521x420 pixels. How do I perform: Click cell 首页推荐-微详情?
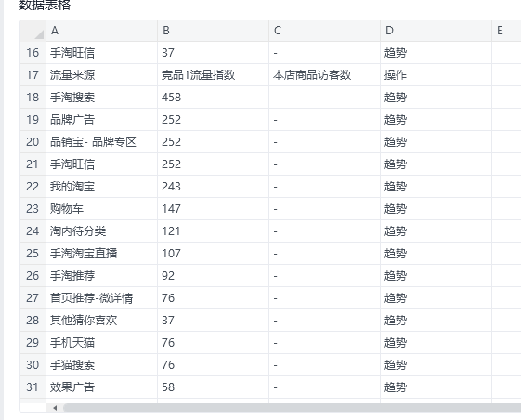pyautogui.click(x=101, y=297)
